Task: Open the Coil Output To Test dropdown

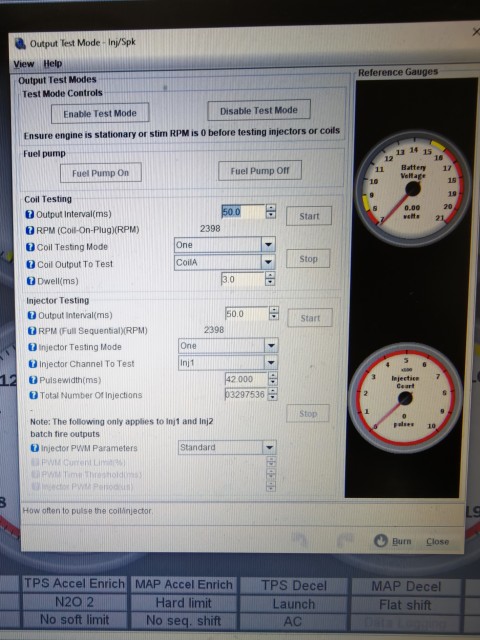Action: click(x=268, y=262)
